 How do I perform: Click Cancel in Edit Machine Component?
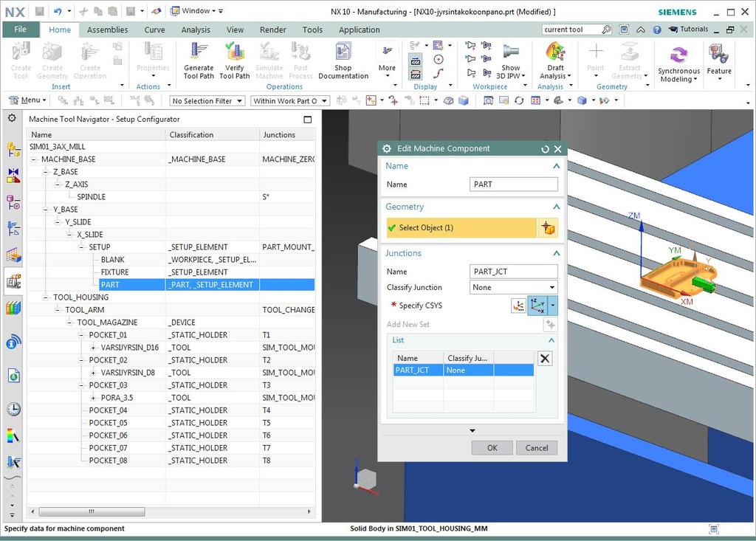point(537,448)
